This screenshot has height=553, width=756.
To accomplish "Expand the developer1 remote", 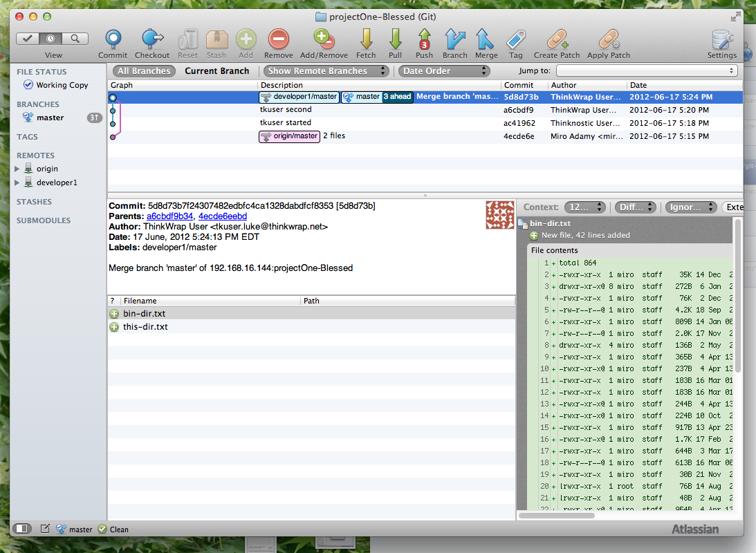I will coord(17,182).
